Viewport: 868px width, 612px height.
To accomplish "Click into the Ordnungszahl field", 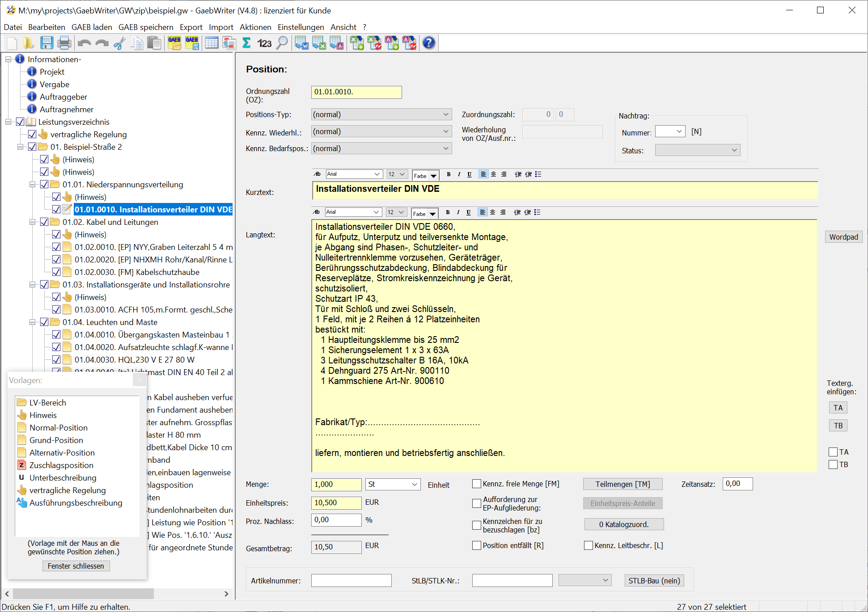I will click(356, 92).
